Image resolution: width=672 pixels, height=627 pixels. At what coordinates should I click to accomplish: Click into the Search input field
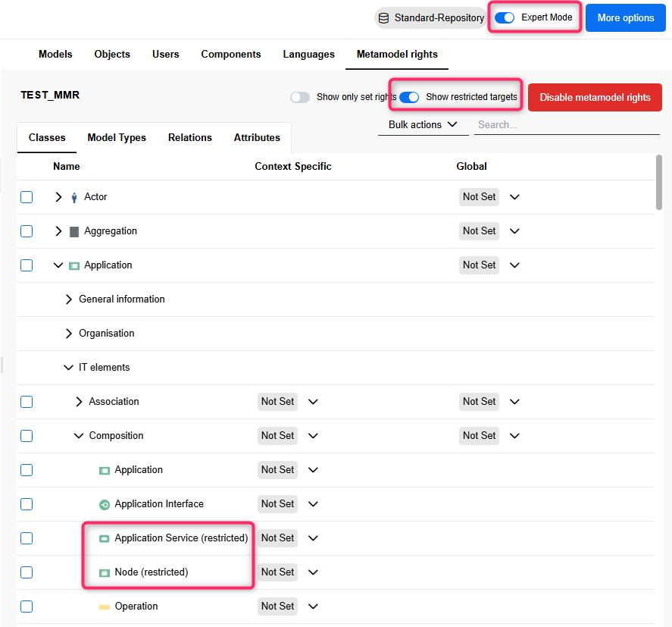(x=567, y=124)
